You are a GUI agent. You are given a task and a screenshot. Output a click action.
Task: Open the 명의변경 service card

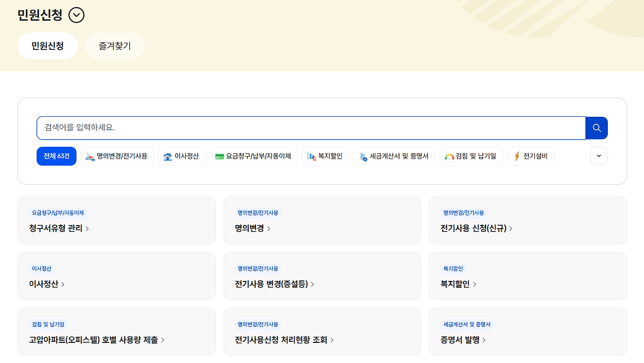pos(322,220)
